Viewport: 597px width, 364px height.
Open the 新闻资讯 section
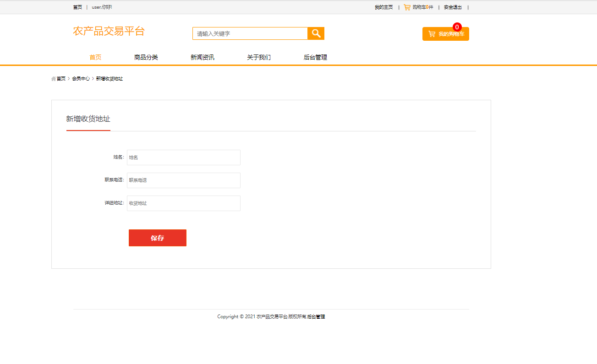pyautogui.click(x=202, y=57)
